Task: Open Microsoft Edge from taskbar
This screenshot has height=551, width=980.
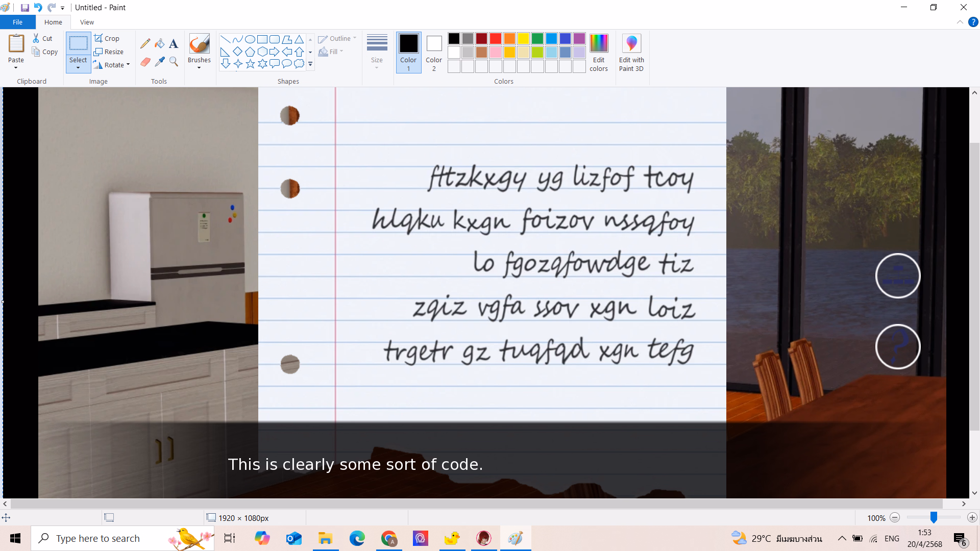Action: [357, 538]
